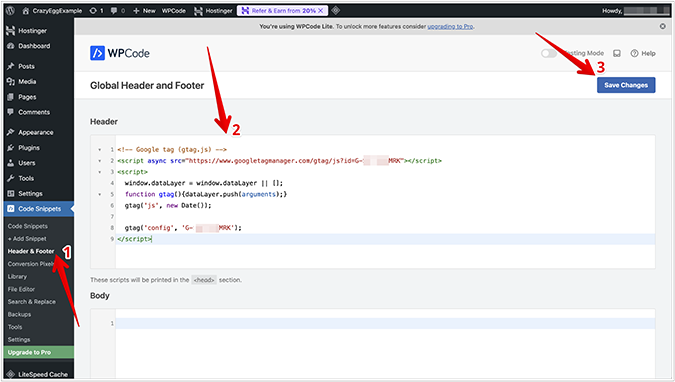The image size is (675, 382).
Task: Click the diamond icon in admin bar
Action: [x=336, y=10]
